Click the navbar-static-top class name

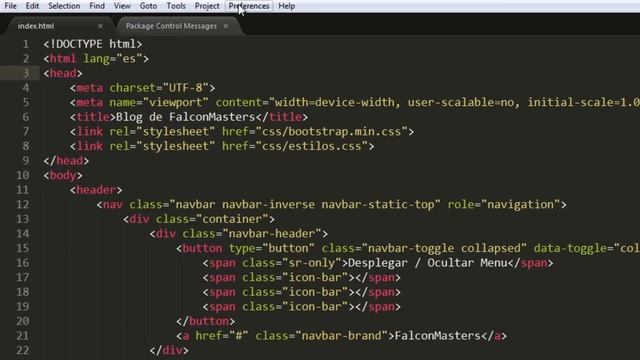378,204
